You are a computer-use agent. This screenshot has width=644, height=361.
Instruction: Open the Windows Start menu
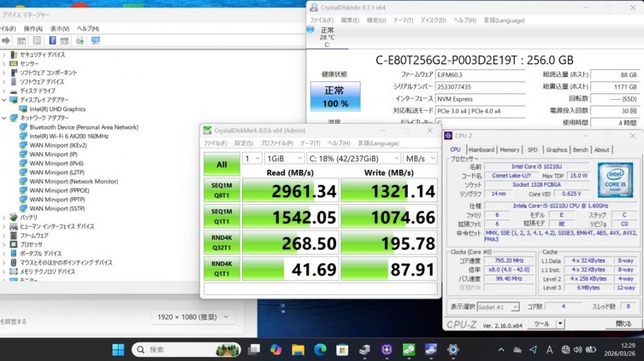point(118,349)
